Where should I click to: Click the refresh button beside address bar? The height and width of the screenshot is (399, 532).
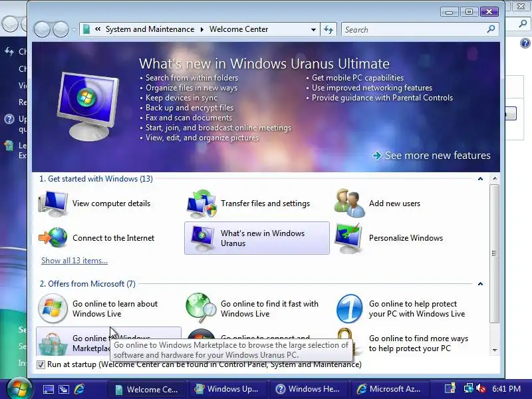pyautogui.click(x=328, y=29)
